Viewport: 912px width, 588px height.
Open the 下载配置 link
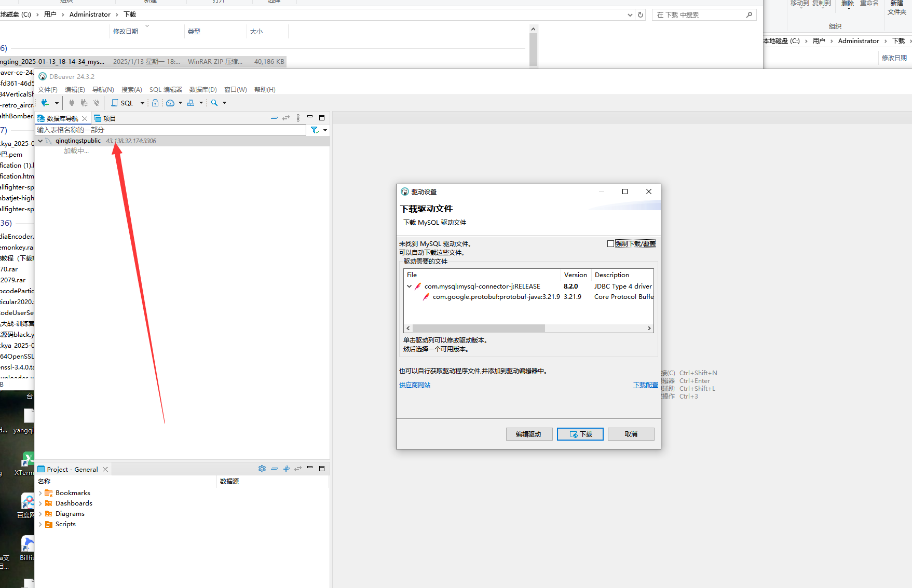click(x=645, y=385)
